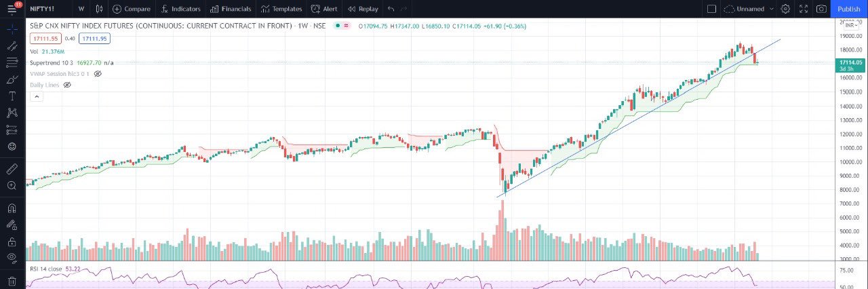Open the select layout square icon
This screenshot has height=289, width=868.
click(x=711, y=9)
